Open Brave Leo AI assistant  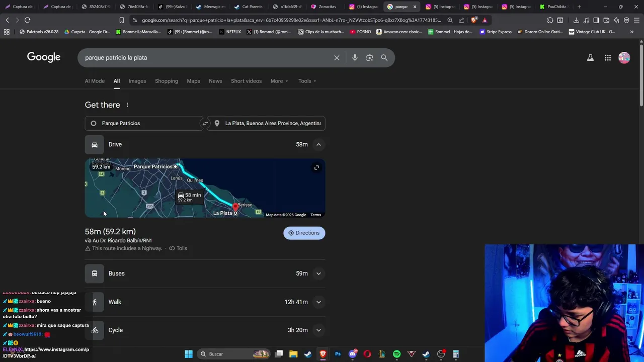(616, 20)
